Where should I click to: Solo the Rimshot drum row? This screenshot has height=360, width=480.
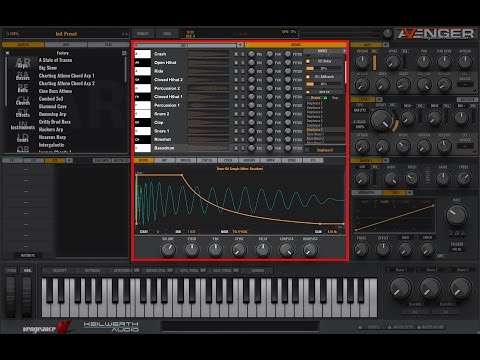(x=243, y=139)
